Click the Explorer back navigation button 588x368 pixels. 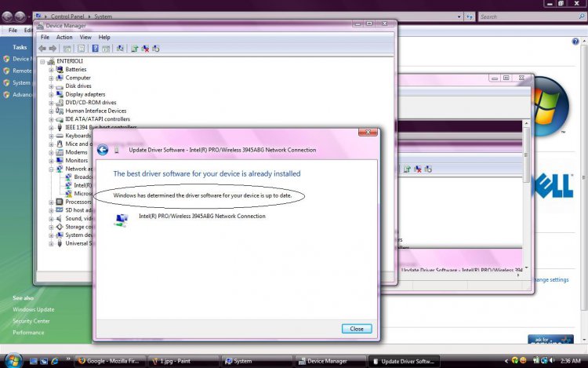(x=7, y=16)
